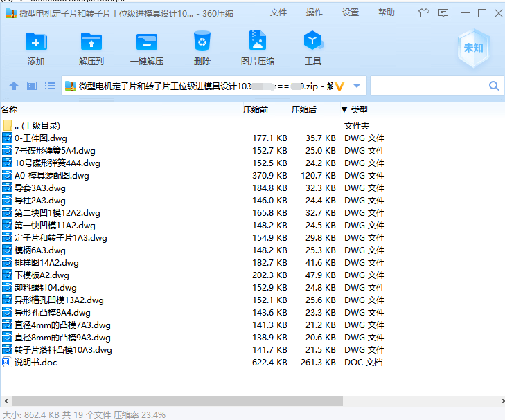The height and width of the screenshot is (420, 505).
Task: Click the DOC 文档 type cell
Action: (x=364, y=363)
